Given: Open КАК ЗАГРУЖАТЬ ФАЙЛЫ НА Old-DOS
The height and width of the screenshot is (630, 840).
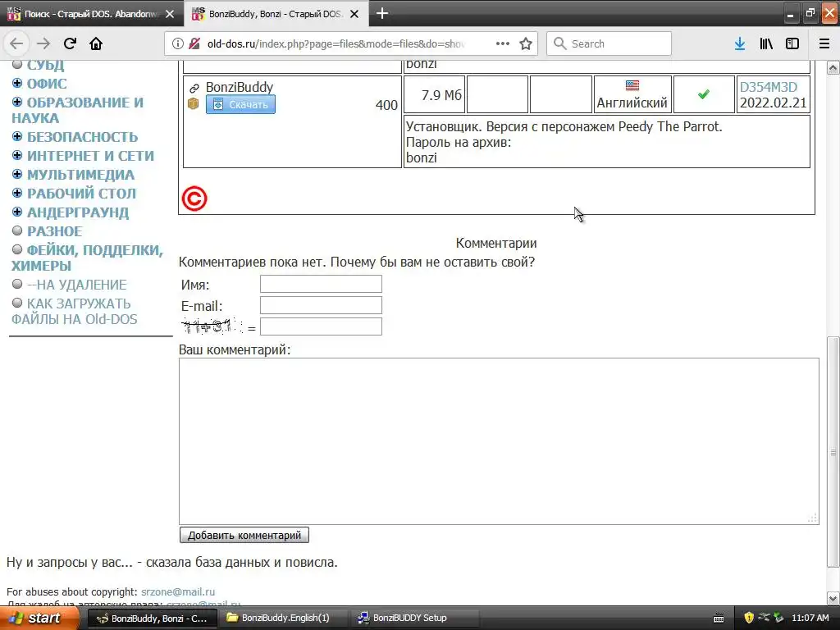Looking at the screenshot, I should click(75, 311).
